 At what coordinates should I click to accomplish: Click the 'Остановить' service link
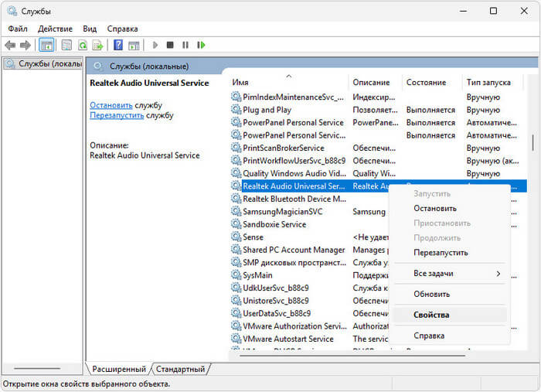pos(111,104)
